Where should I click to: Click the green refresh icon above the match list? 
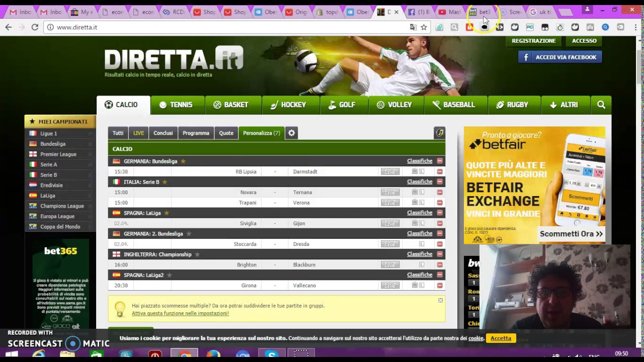pyautogui.click(x=439, y=133)
